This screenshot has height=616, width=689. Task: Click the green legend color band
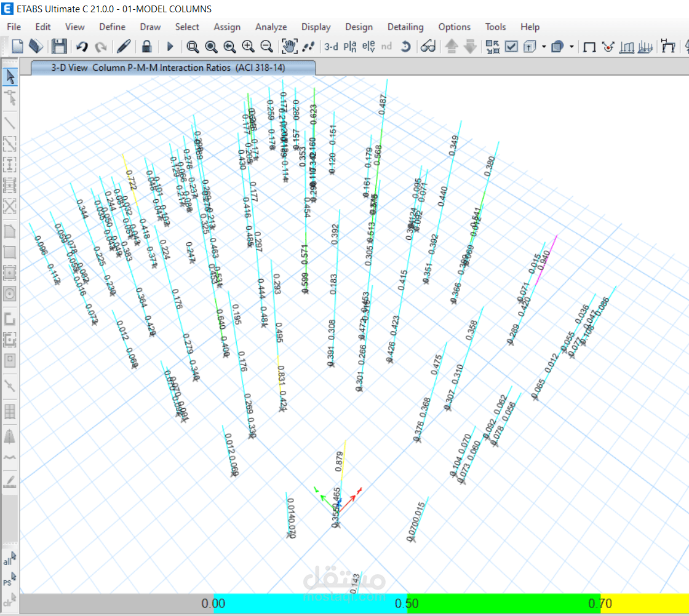click(x=504, y=604)
